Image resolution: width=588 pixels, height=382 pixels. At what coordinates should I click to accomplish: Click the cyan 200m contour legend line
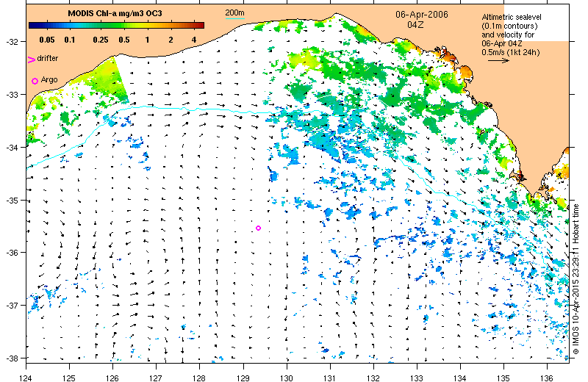(234, 18)
